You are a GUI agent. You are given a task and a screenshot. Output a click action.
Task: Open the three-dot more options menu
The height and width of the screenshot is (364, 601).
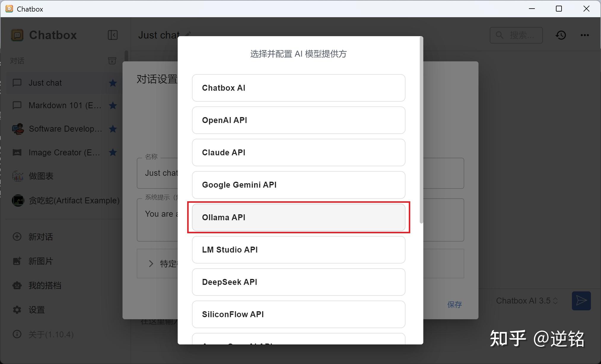tap(584, 35)
